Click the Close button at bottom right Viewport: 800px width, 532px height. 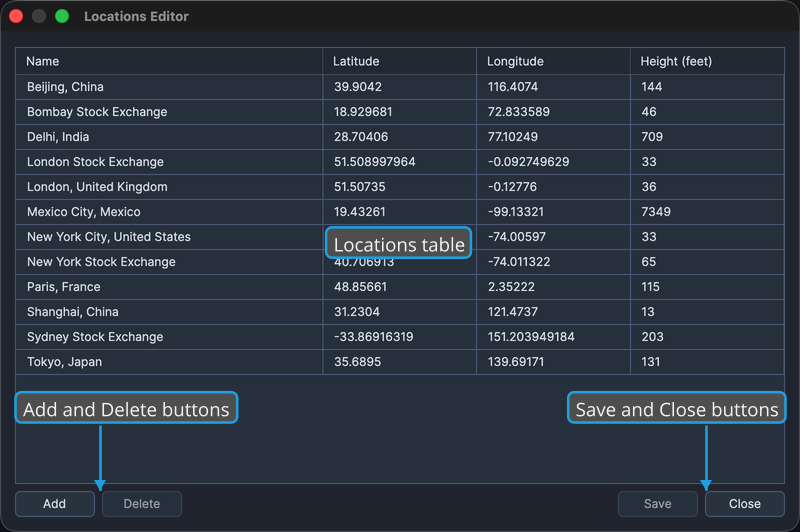(744, 504)
